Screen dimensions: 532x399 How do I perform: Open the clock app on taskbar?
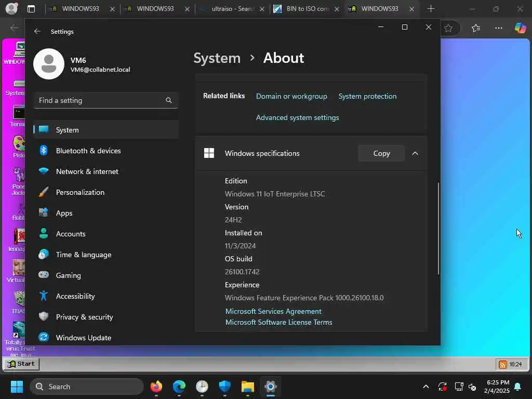coord(202,387)
